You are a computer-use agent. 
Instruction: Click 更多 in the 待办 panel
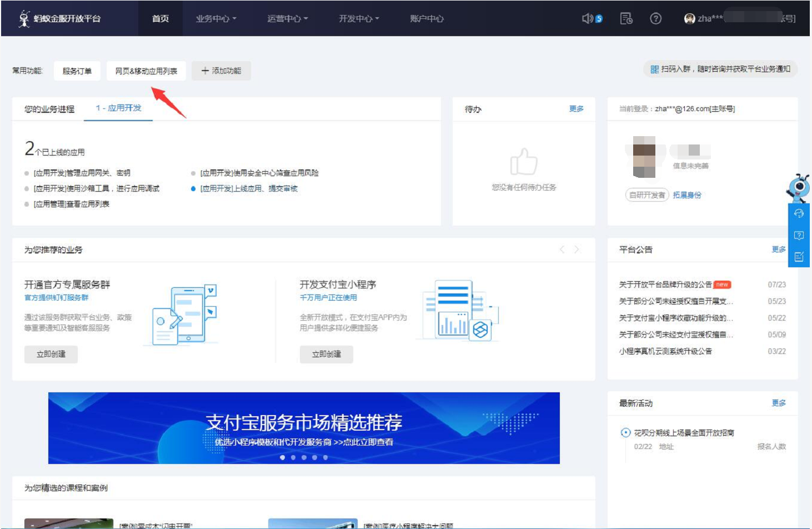coord(577,109)
